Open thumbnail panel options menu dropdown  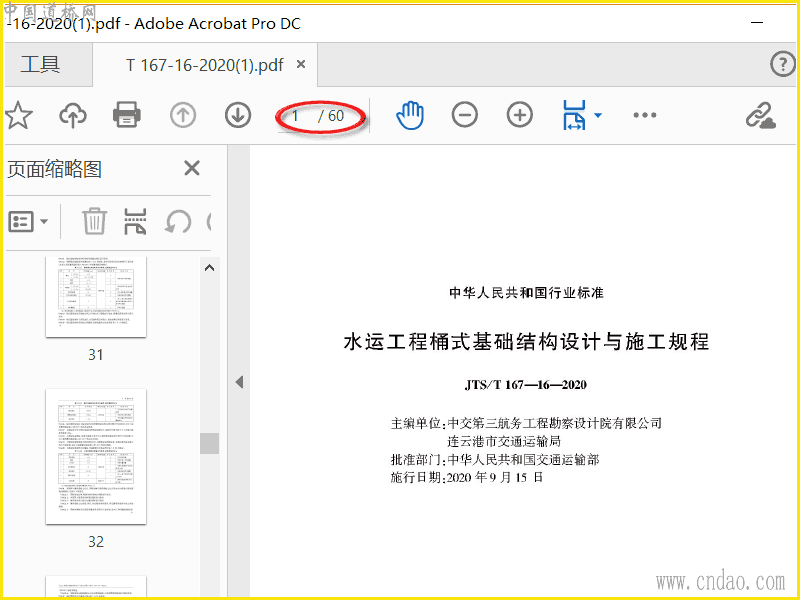pos(28,221)
